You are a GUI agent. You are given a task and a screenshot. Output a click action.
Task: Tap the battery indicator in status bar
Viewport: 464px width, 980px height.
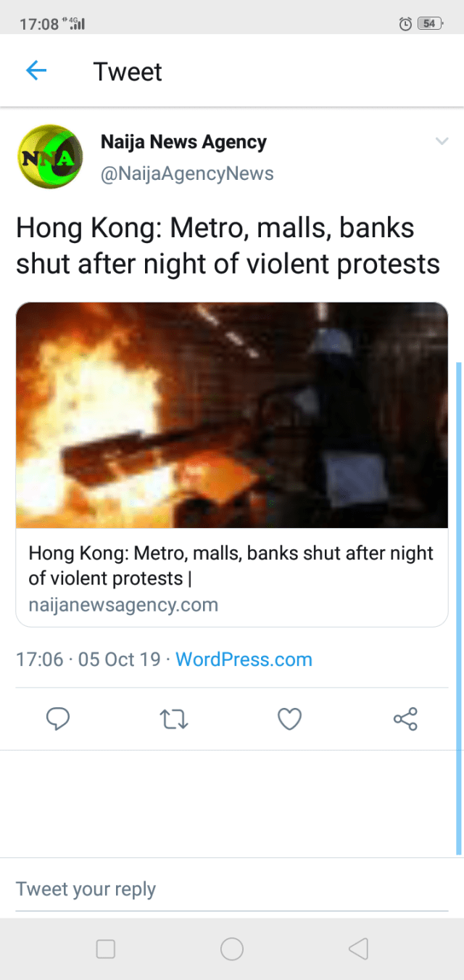(x=430, y=24)
